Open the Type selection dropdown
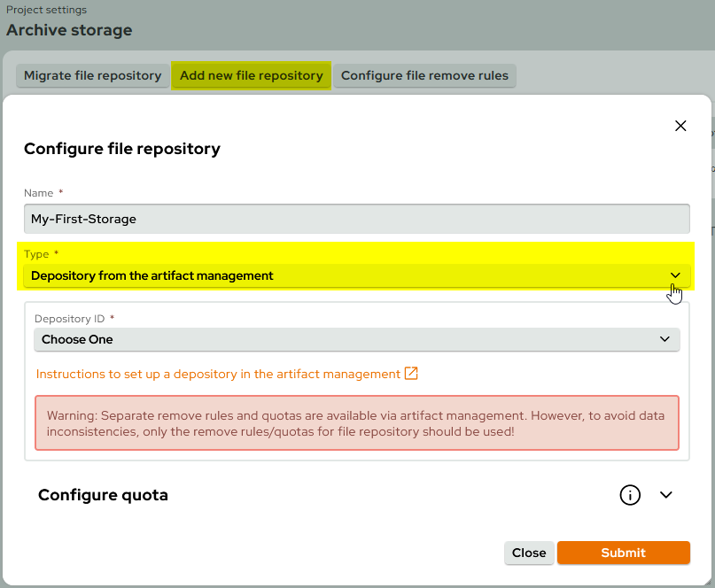The image size is (715, 588). (x=354, y=275)
